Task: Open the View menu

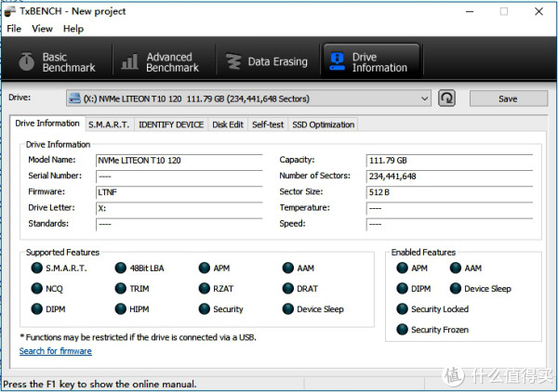Action: tap(42, 29)
